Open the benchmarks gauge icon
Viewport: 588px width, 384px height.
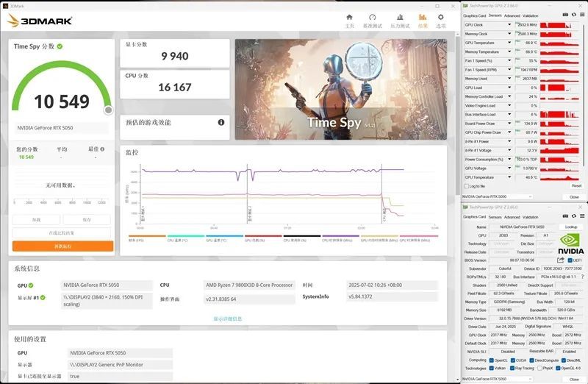(x=372, y=17)
